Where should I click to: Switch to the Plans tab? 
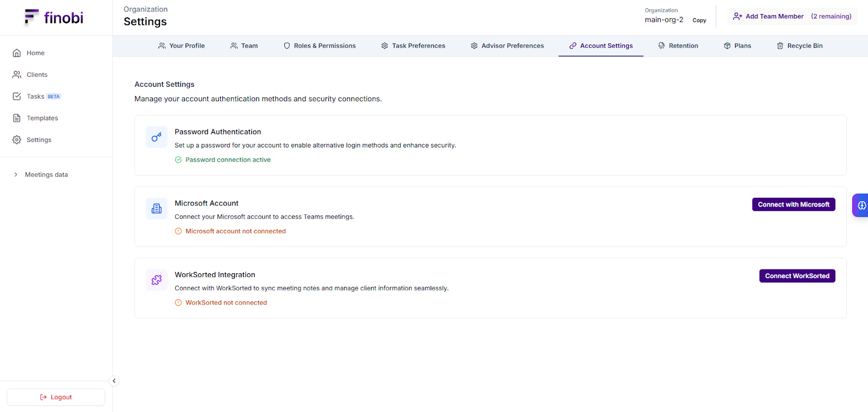(737, 46)
